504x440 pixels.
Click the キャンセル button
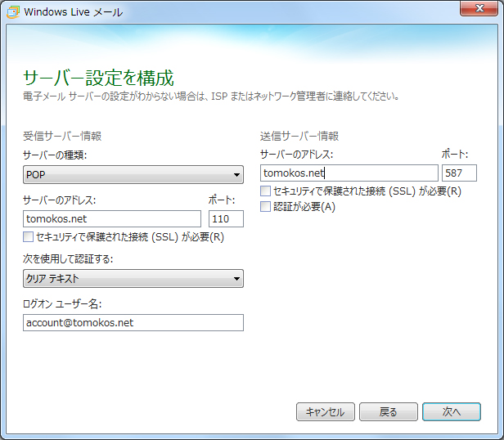point(326,411)
